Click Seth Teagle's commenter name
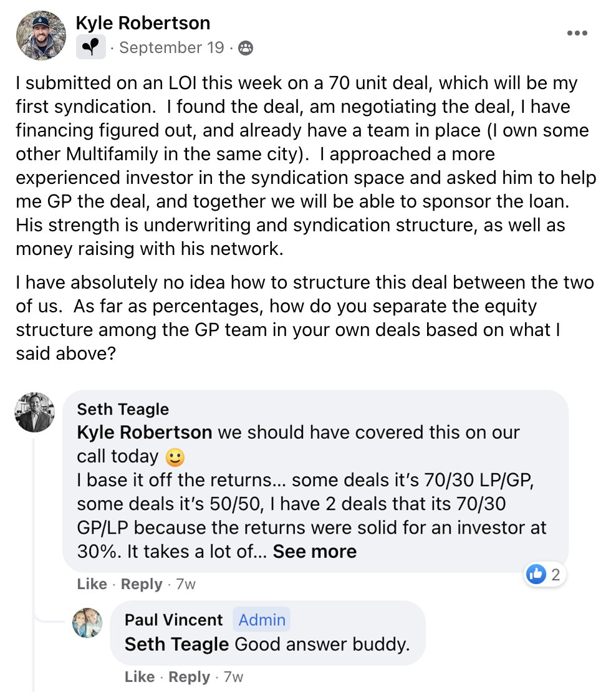 (123, 409)
